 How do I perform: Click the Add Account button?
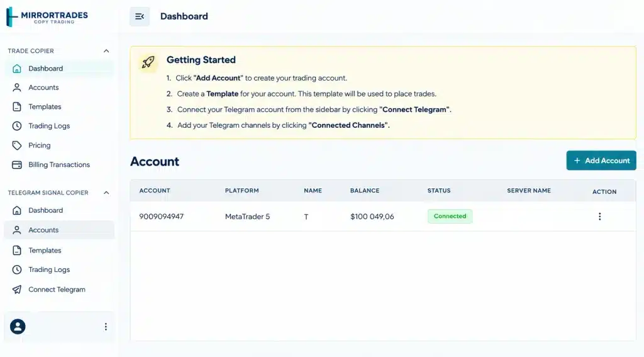[x=601, y=161]
